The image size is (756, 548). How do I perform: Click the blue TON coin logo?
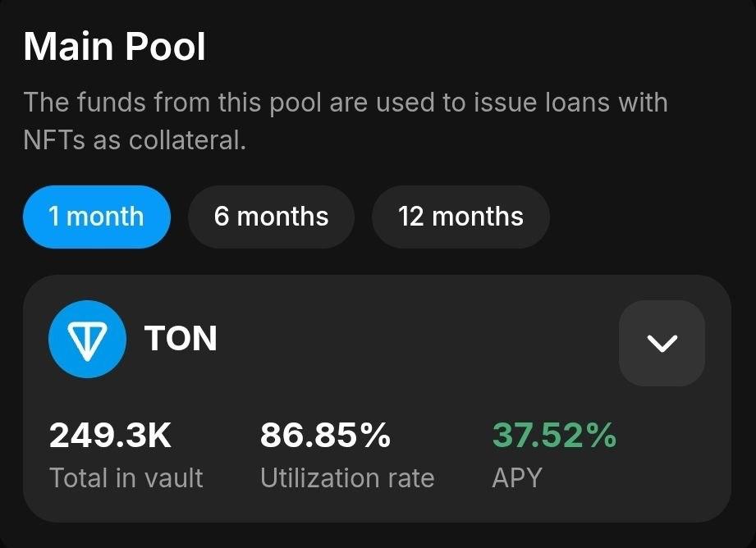point(87,339)
